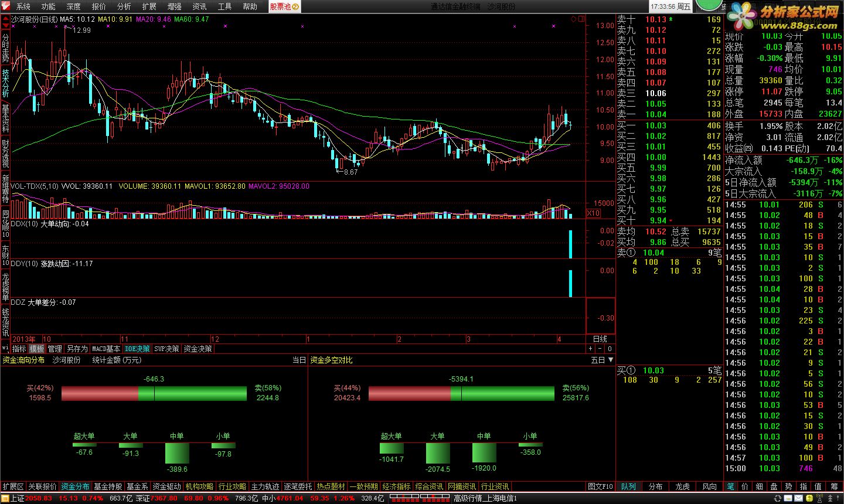Click the square window icon at chart top-right
844x504 pixels.
(x=581, y=19)
